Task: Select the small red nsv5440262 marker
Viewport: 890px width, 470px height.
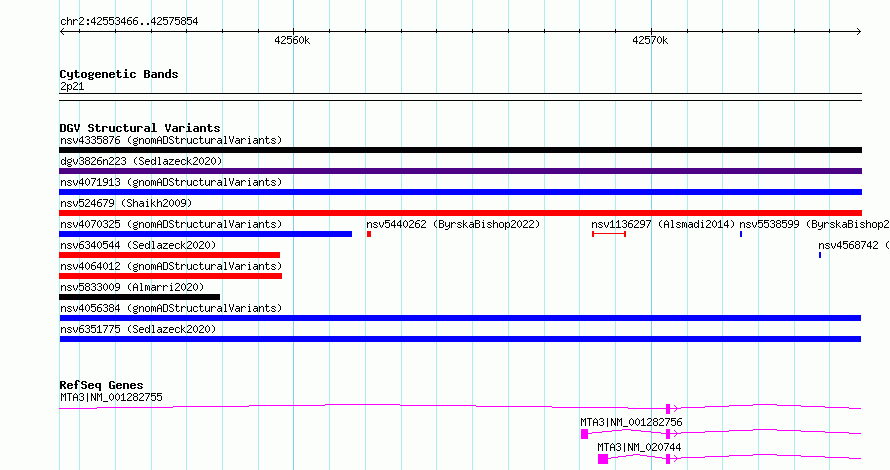Action: point(369,234)
